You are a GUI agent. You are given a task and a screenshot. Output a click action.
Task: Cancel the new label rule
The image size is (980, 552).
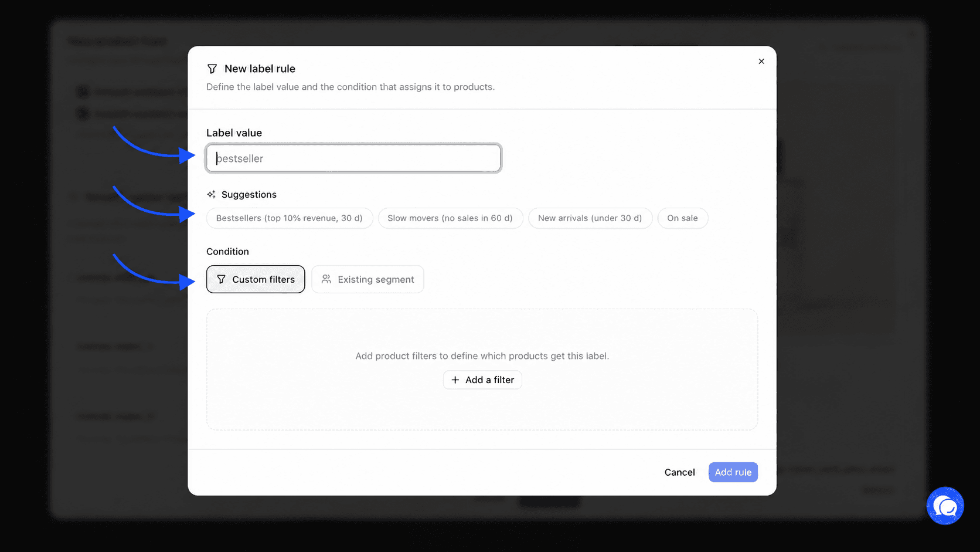679,472
